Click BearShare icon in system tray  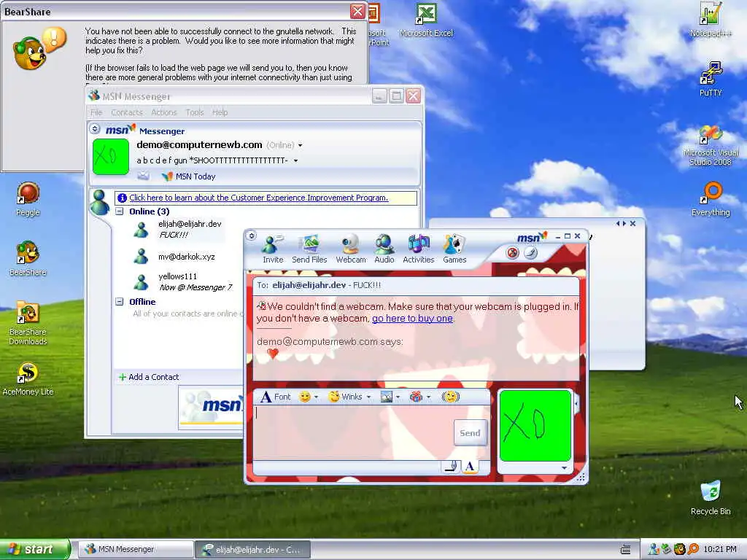(679, 550)
